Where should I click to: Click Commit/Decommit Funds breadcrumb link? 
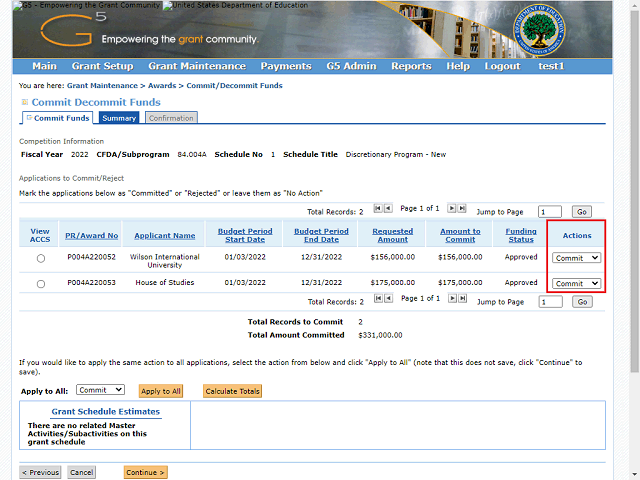click(x=234, y=86)
